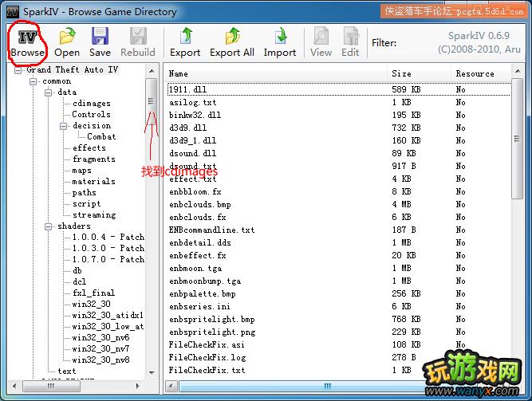532x401 pixels.
Task: Select the 1.0.0.4 - Patch shaders folder
Action: pos(108,237)
